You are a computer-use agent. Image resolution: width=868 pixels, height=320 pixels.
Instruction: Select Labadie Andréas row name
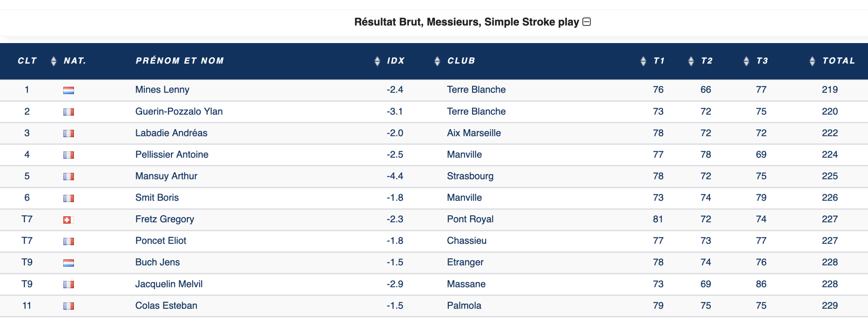pyautogui.click(x=171, y=133)
